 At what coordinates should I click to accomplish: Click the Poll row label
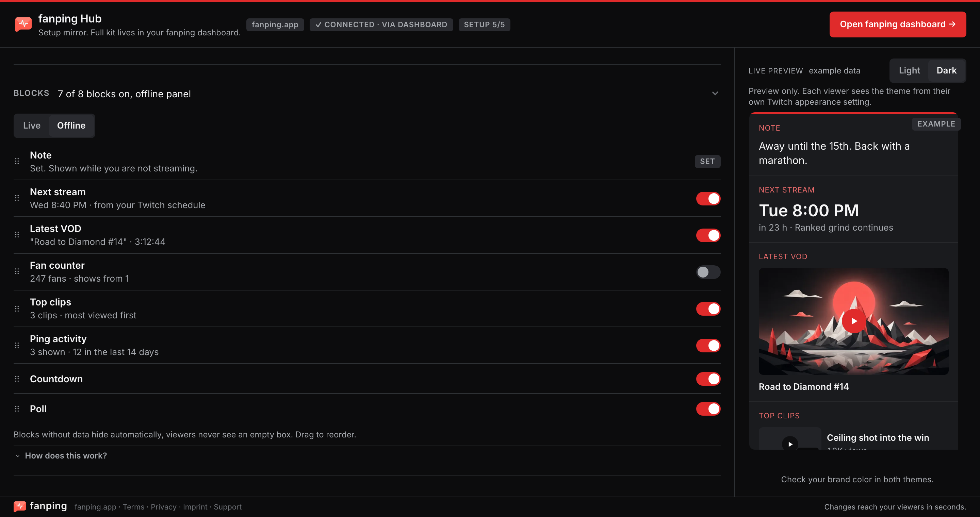38,409
